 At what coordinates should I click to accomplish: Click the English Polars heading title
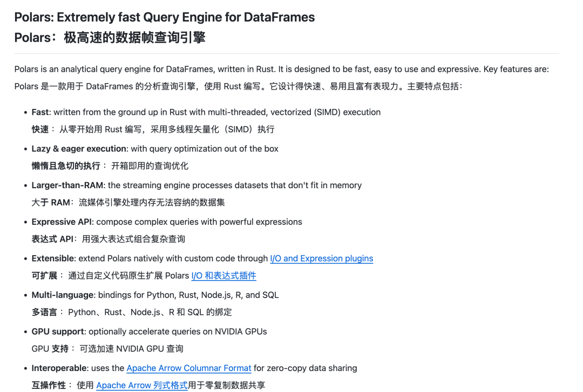(164, 17)
